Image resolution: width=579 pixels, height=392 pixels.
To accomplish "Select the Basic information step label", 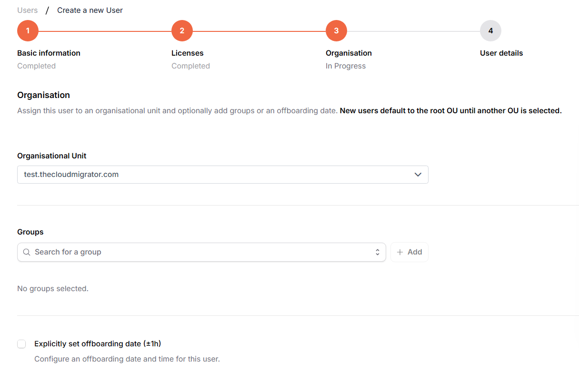I will pos(49,53).
